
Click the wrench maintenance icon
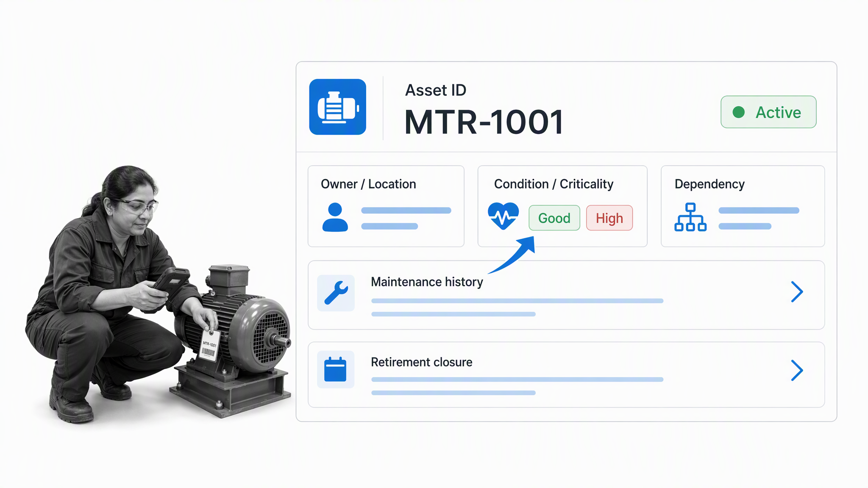pyautogui.click(x=336, y=293)
